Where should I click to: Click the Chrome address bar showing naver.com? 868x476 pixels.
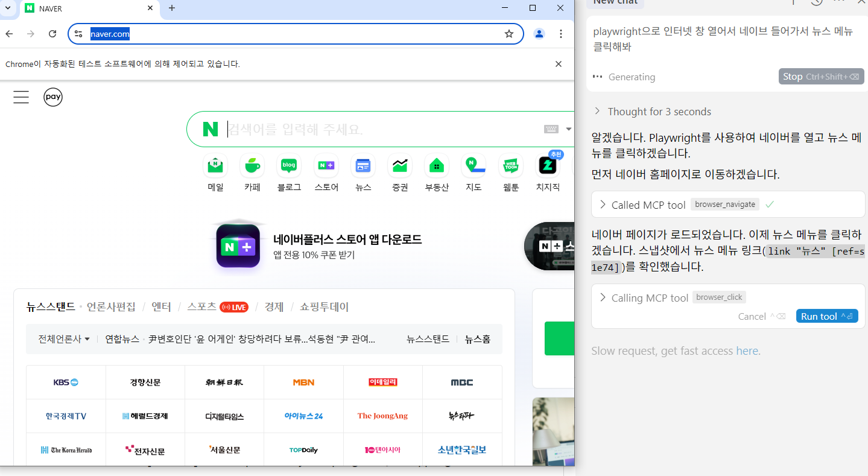pyautogui.click(x=296, y=34)
